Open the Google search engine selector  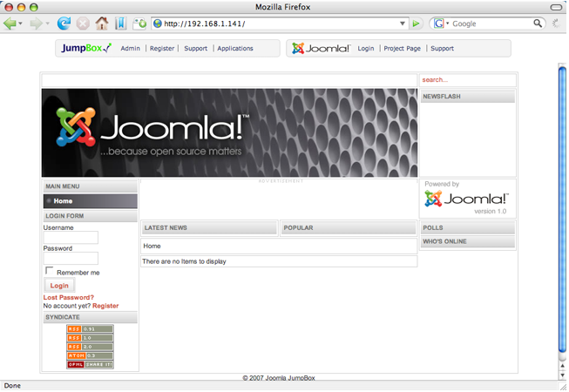tap(441, 24)
